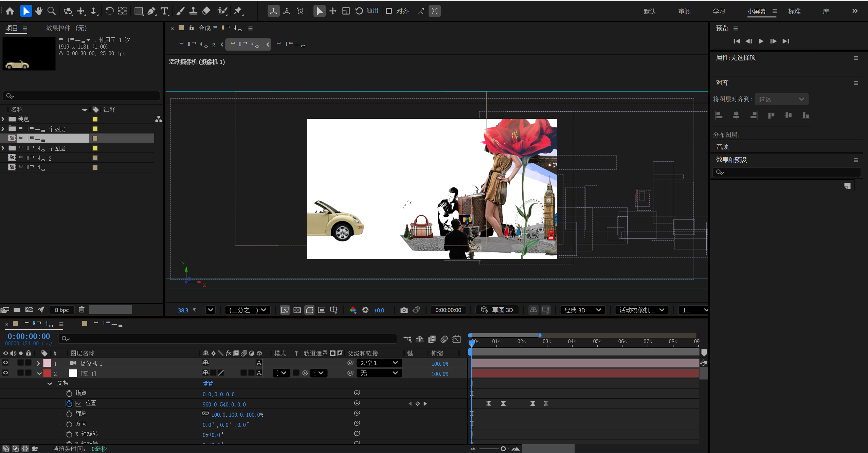Enable the 对齐 snapping checkbox
The width and height of the screenshot is (868, 453).
(x=389, y=11)
